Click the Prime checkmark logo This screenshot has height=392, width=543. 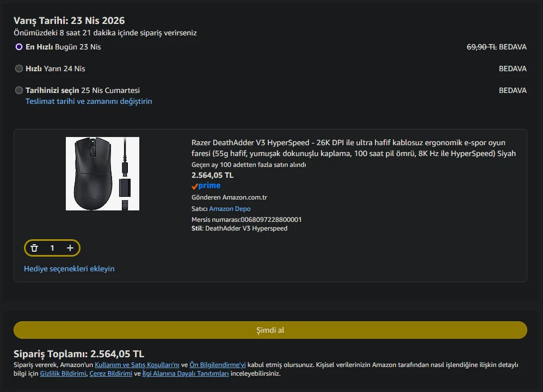[206, 186]
